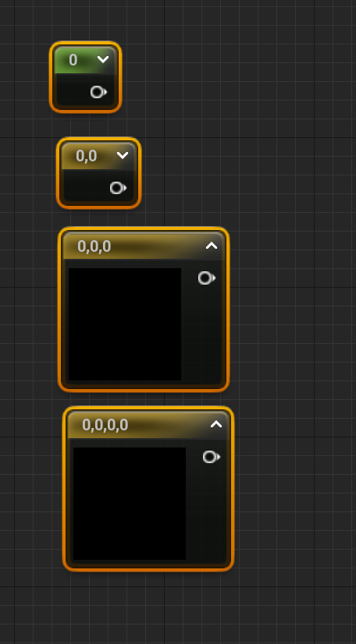The width and height of the screenshot is (356, 644).
Task: Click the dark area below the 0,0,0,0 node's output pin
Action: tap(207, 513)
